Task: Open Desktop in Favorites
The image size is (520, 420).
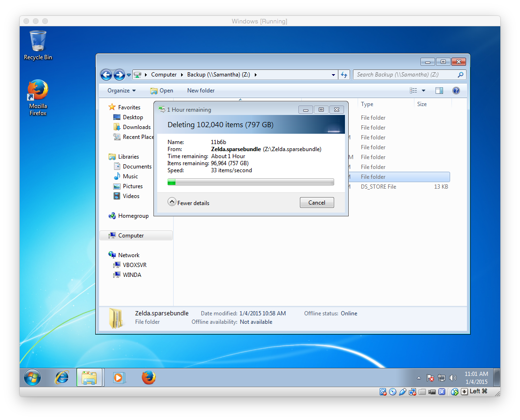Action: [x=128, y=117]
